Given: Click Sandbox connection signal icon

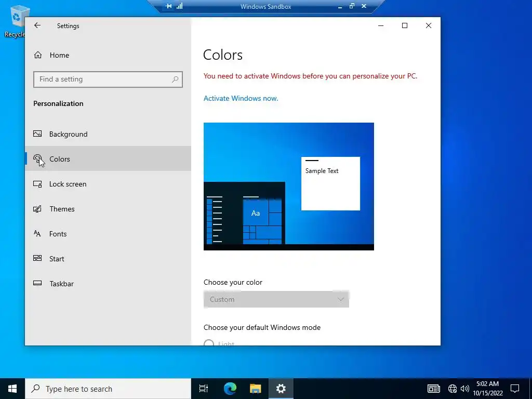Looking at the screenshot, I should (179, 6).
